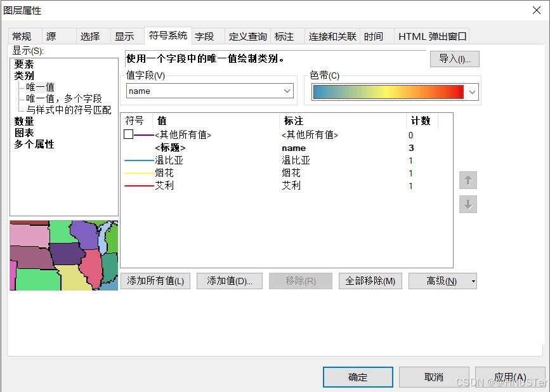Move selected value down with arrow button

point(468,204)
